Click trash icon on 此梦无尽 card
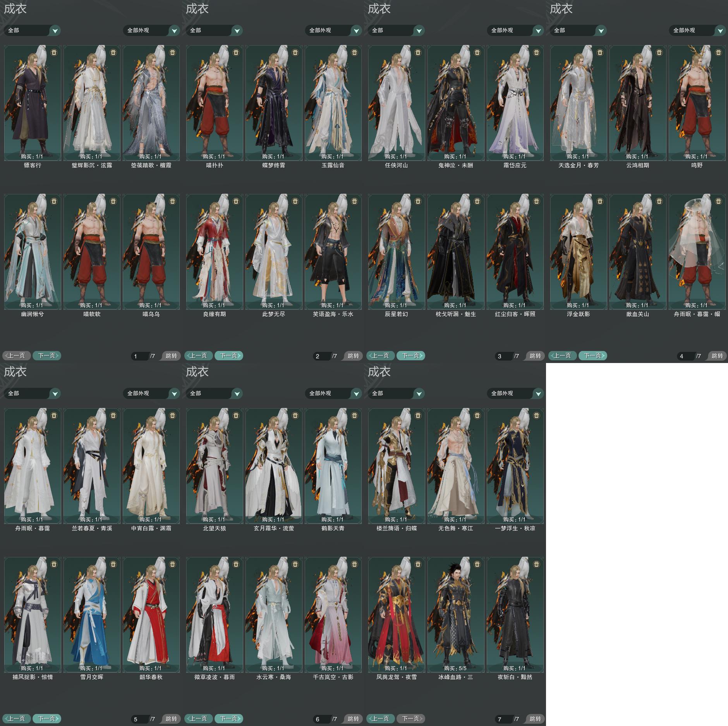 point(295,201)
